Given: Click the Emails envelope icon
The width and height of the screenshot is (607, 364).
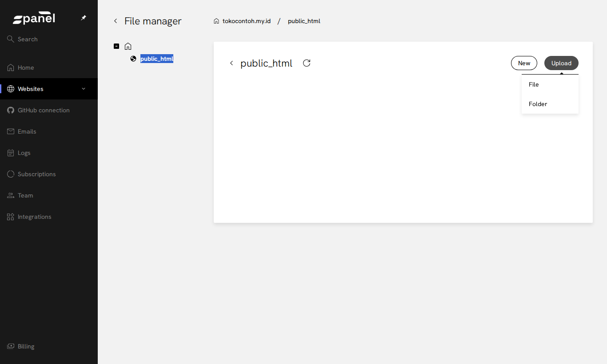Looking at the screenshot, I should [11, 131].
